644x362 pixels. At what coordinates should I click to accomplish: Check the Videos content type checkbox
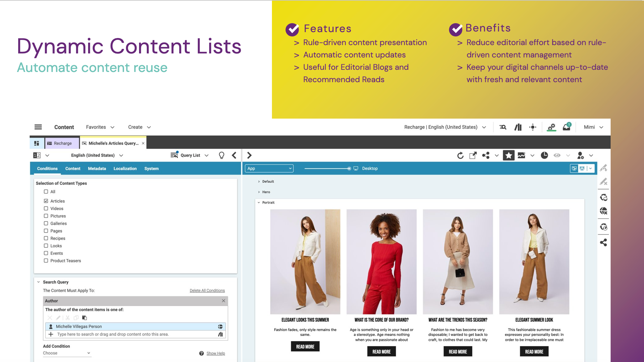46,208
